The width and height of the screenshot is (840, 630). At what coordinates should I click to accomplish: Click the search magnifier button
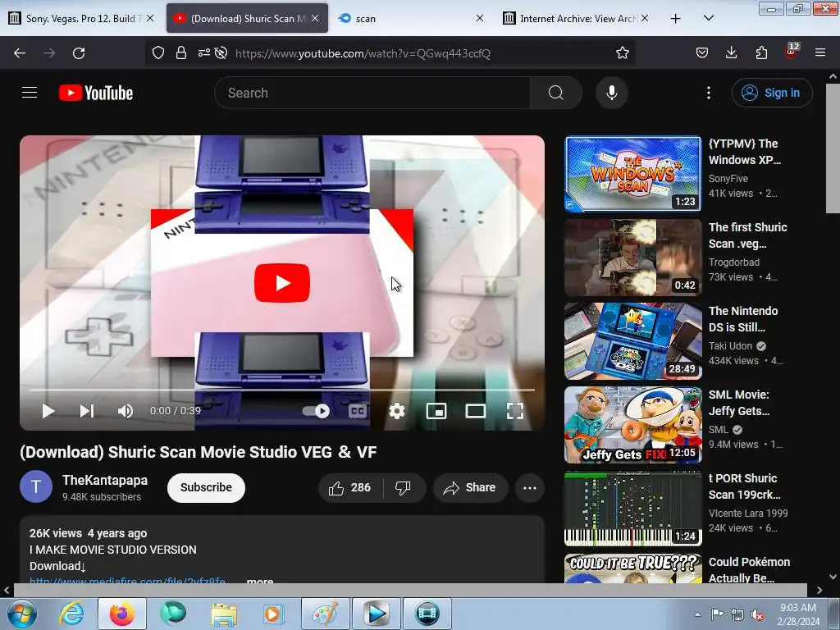tap(555, 93)
